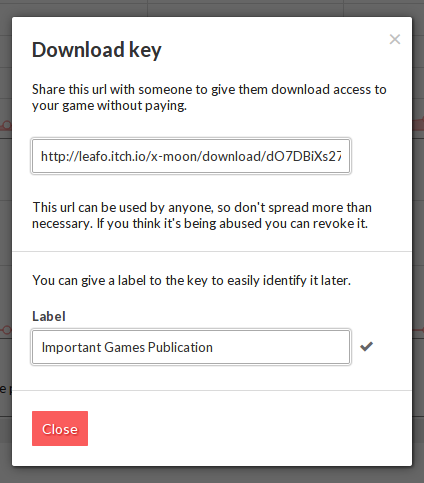The image size is (424, 483).
Task: Select the lower red chart point at left edge
Action: pos(6,330)
